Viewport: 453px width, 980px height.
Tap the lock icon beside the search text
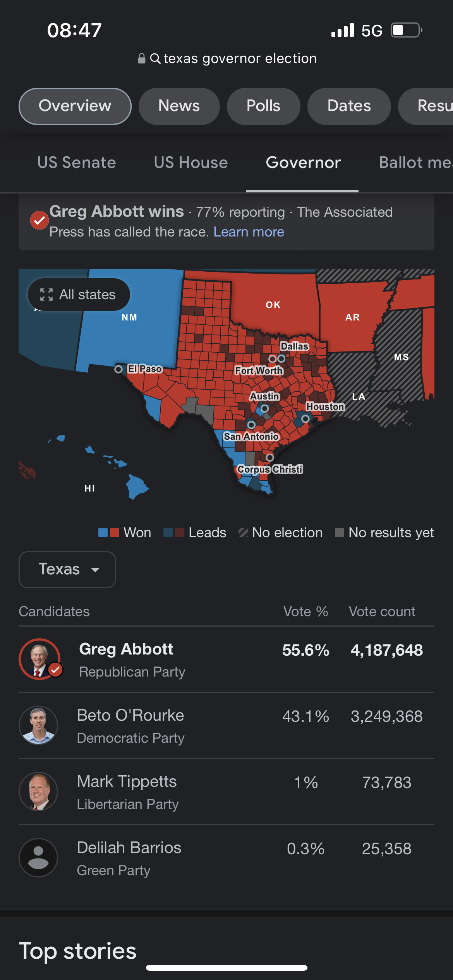pyautogui.click(x=142, y=58)
